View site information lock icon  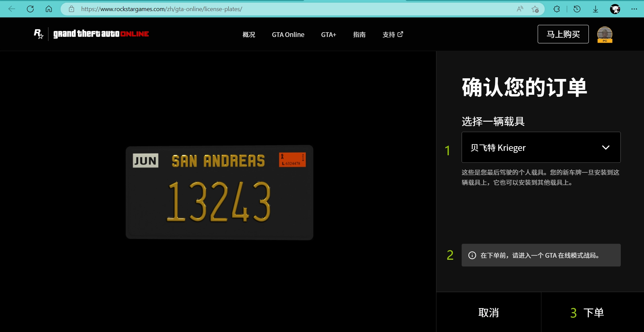coord(71,9)
